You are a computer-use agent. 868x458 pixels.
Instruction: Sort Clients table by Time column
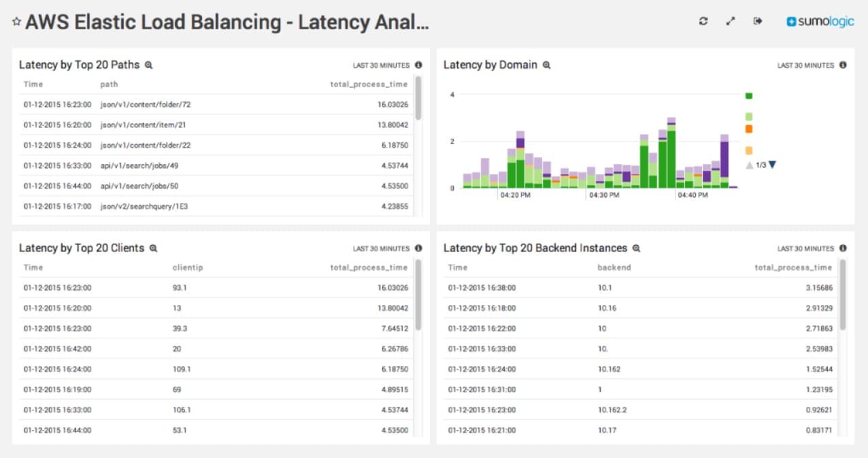click(33, 267)
